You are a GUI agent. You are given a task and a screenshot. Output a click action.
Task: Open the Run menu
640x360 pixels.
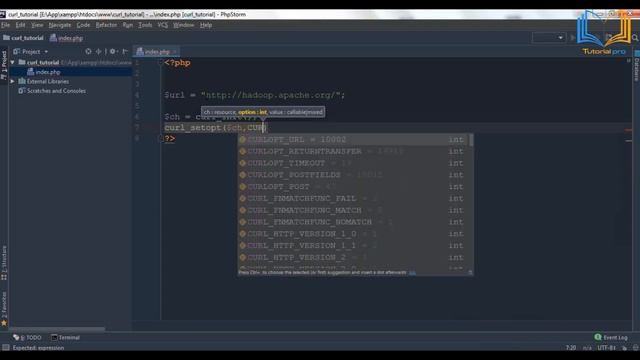[128, 25]
